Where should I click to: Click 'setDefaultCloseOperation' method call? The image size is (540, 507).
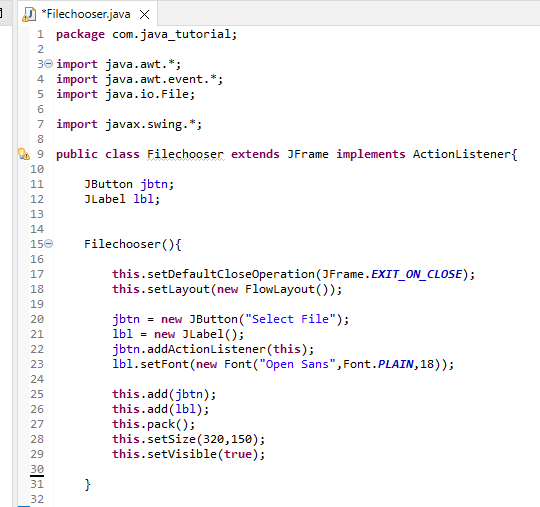pyautogui.click(x=231, y=274)
